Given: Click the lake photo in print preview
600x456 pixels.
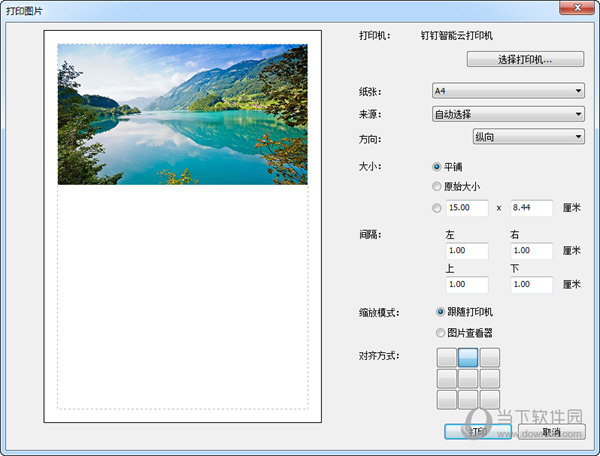Looking at the screenshot, I should pos(183,114).
